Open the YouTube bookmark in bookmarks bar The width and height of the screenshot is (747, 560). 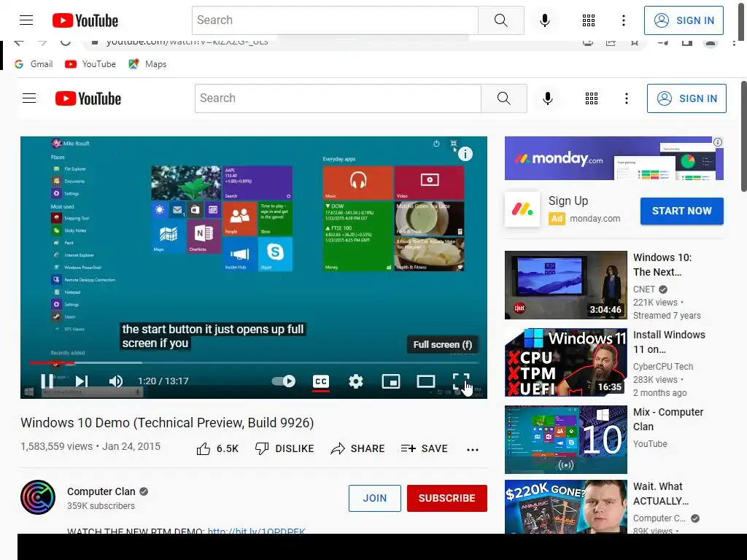(90, 64)
